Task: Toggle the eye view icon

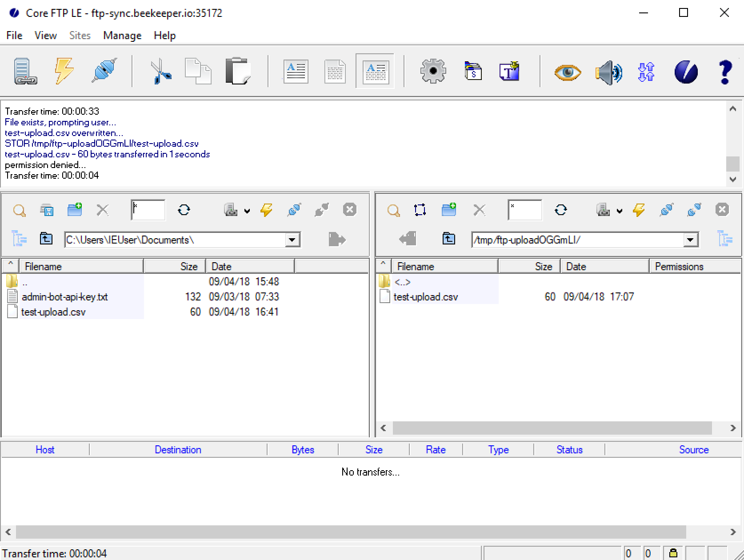Action: (x=568, y=72)
